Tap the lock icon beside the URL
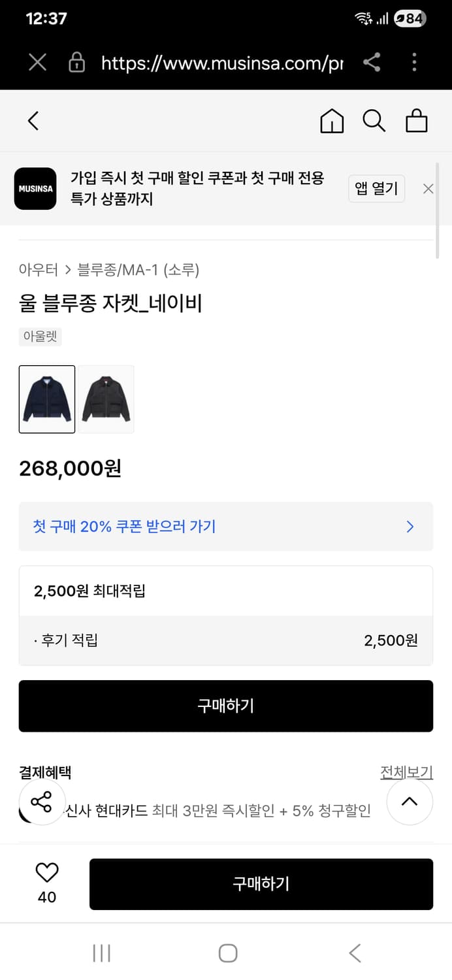Screen dimensions: 452x980 point(76,62)
